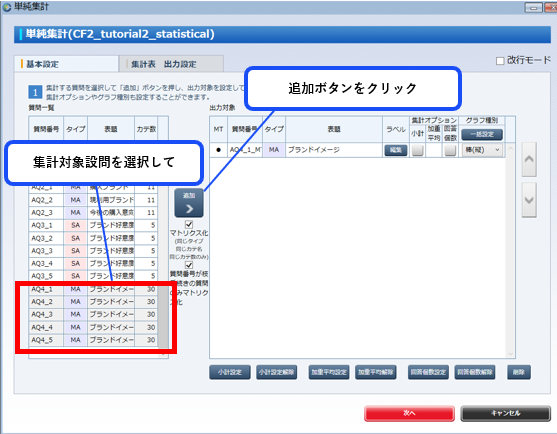This screenshot has height=434, width=557.
Task: Toggle the マトリクス化 checkbox
Action: tap(189, 224)
